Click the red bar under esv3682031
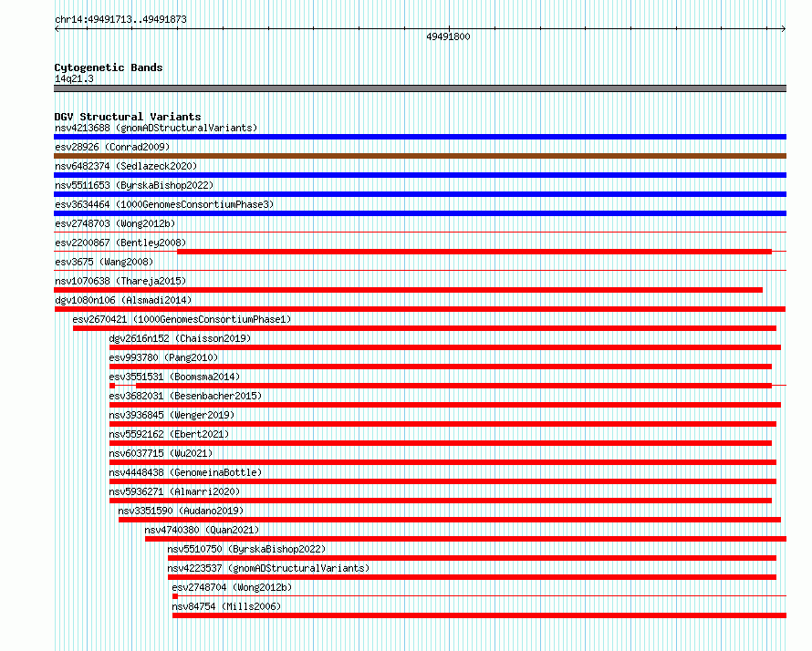Viewport: 812px width, 651px height. (445, 405)
